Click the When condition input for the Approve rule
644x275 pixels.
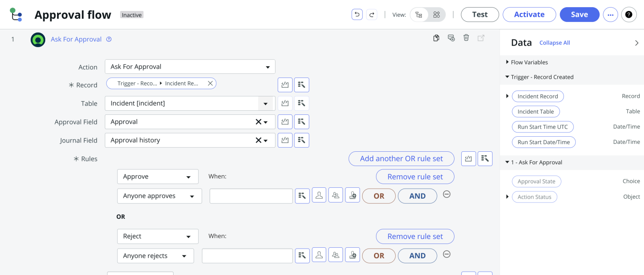pyautogui.click(x=251, y=195)
